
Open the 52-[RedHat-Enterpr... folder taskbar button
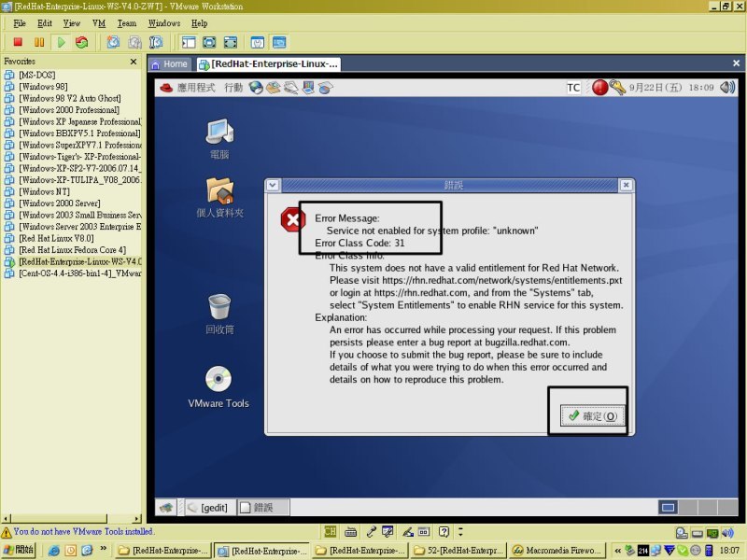pos(458,551)
